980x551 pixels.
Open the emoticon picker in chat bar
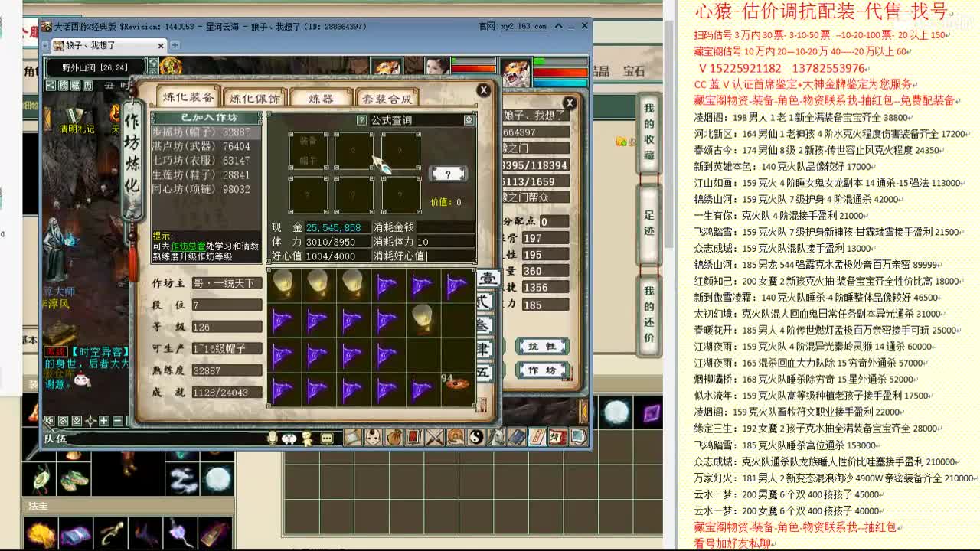289,438
